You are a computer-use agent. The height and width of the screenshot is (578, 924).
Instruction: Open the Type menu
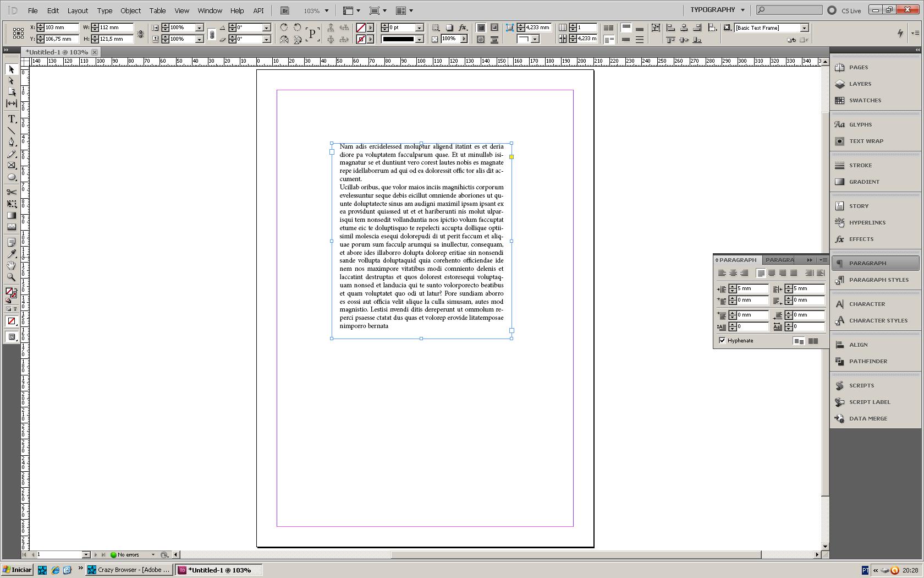(x=104, y=10)
